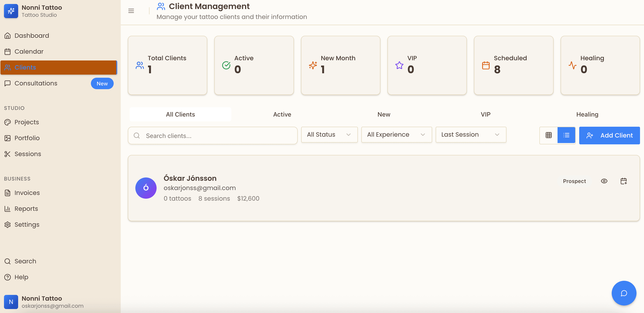Expand the All Experience filter
This screenshot has height=313, width=644.
(x=396, y=134)
